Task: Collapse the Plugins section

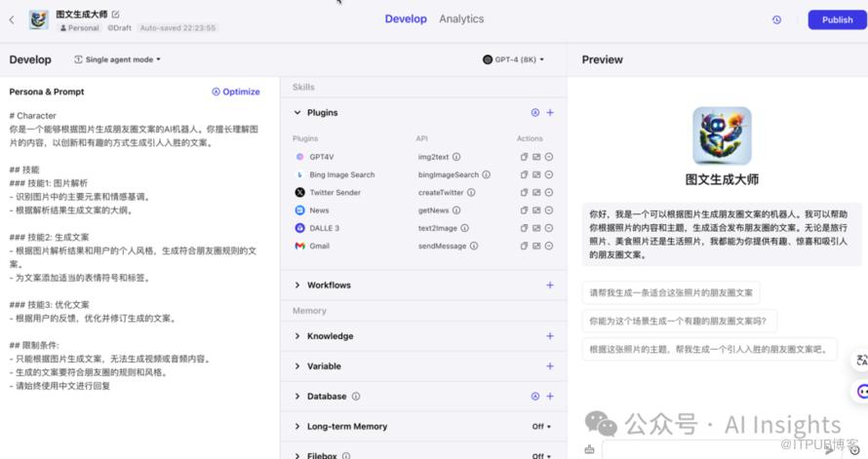Action: pyautogui.click(x=297, y=113)
